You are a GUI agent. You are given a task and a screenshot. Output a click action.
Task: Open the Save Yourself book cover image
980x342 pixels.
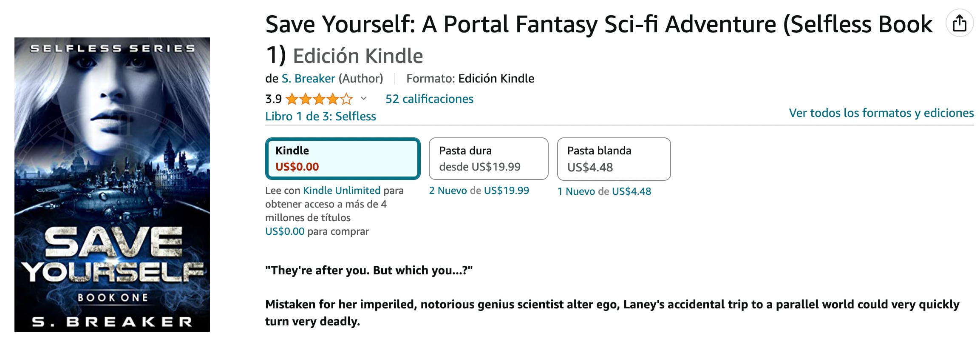coord(112,185)
